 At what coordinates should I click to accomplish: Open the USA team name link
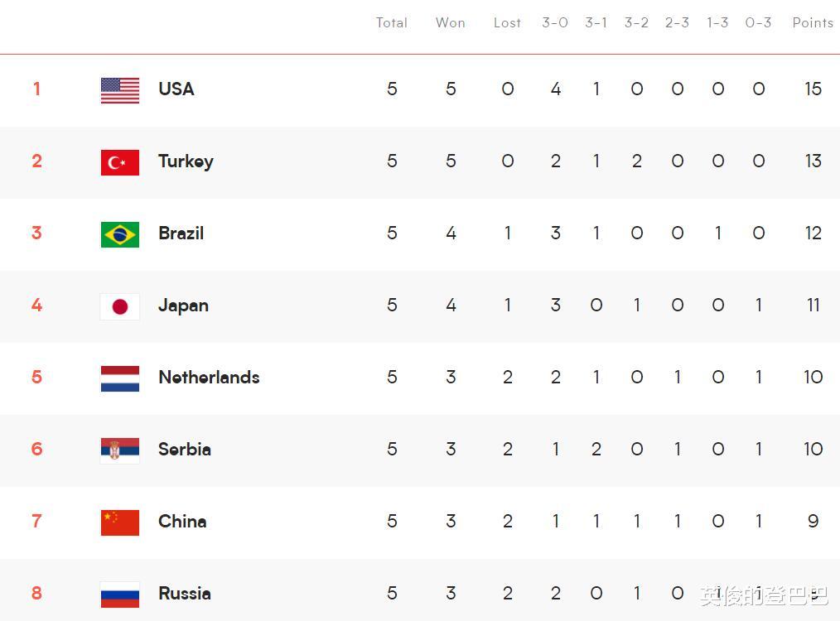176,89
